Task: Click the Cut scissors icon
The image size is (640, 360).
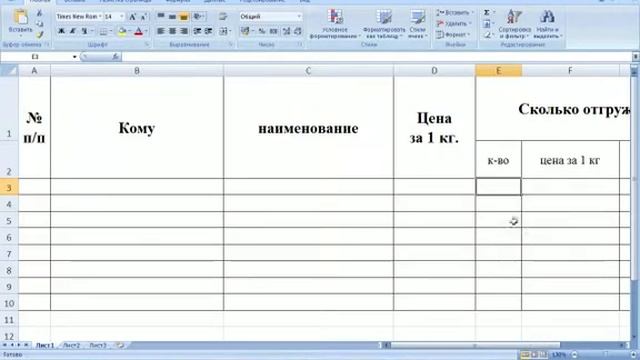Action: pos(40,13)
